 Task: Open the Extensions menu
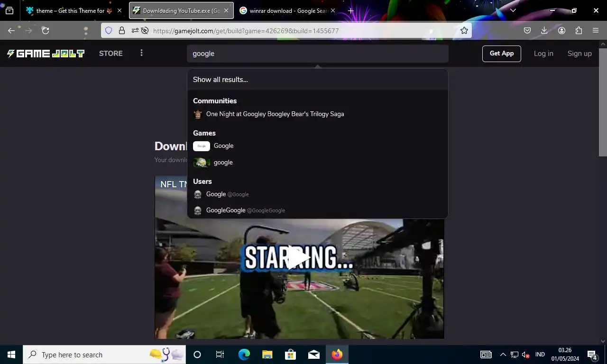click(x=579, y=30)
